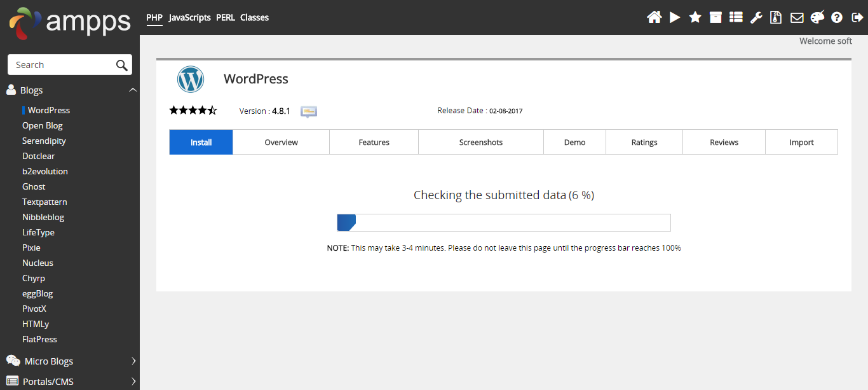
Task: Expand the Micro Blogs category chevron
Action: pyautogui.click(x=133, y=361)
